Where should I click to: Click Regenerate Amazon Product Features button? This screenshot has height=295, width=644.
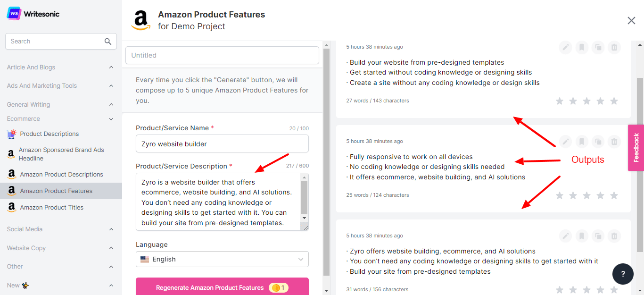click(x=222, y=287)
